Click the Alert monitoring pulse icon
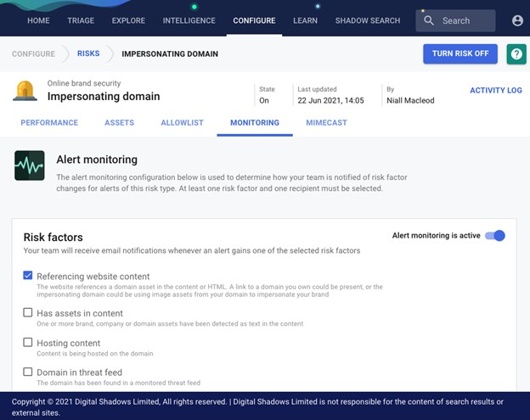This screenshot has height=420, width=530. point(30,165)
